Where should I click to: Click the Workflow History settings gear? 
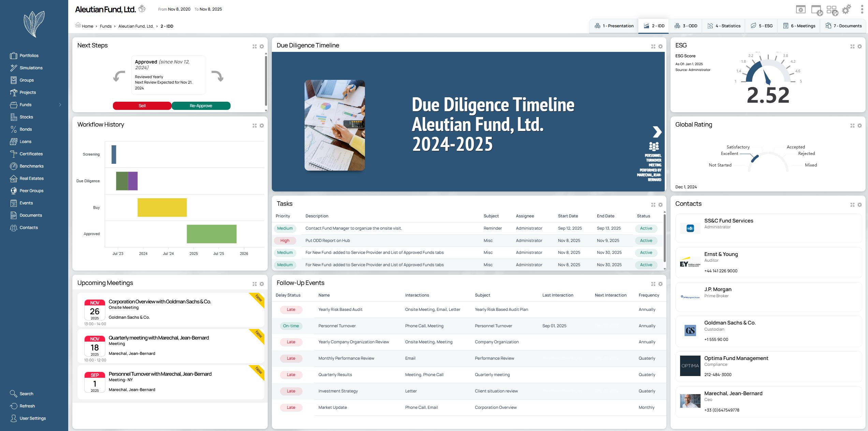262,126
